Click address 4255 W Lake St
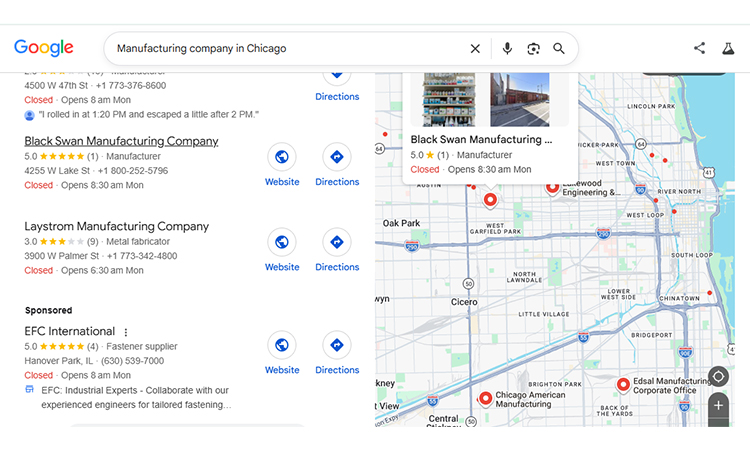Screen dimensions: 750x450 click(57, 171)
